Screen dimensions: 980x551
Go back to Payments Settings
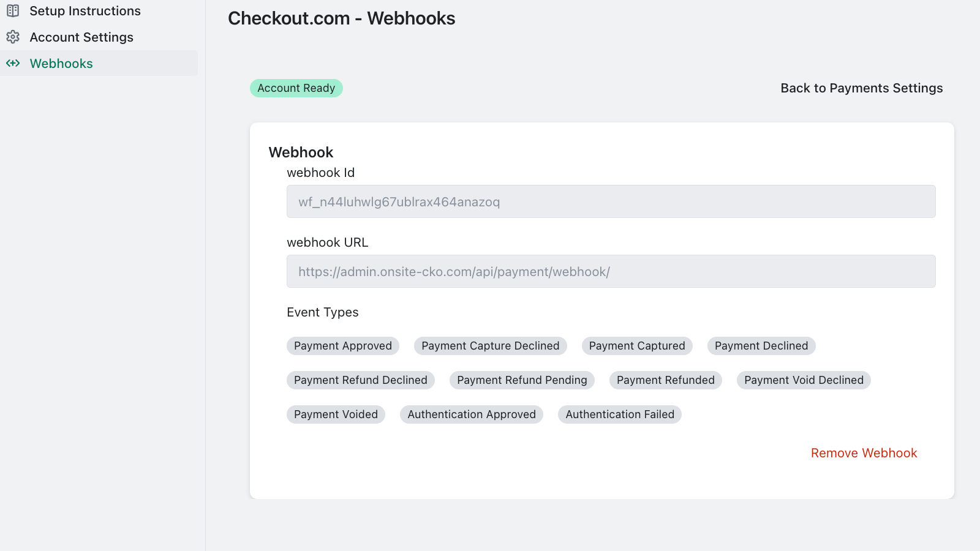861,88
